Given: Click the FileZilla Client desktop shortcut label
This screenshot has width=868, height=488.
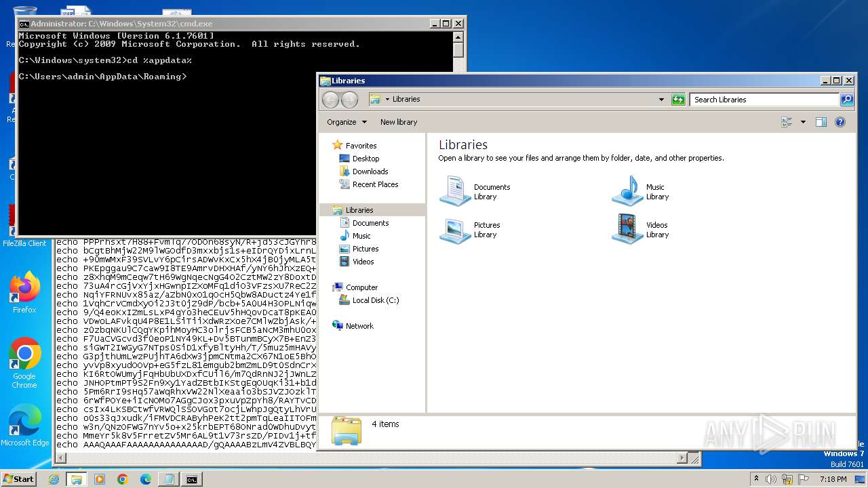Looking at the screenshot, I should click(x=24, y=243).
